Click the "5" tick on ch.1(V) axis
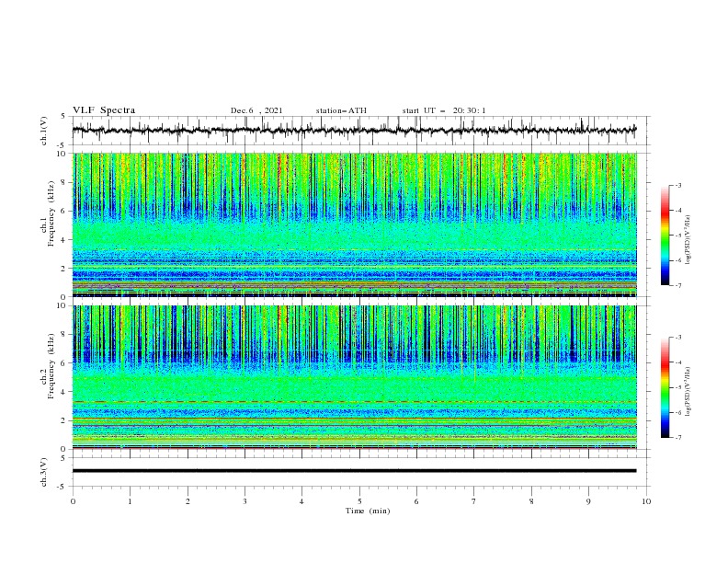 tap(65, 117)
